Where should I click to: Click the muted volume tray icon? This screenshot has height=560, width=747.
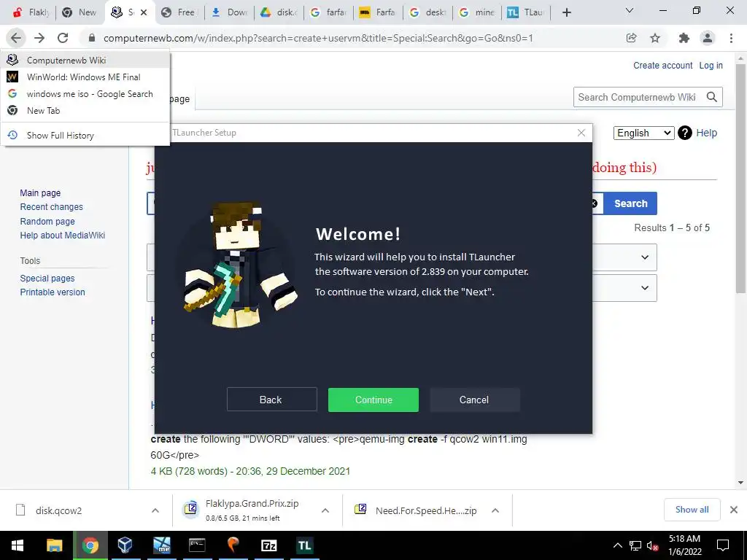(651, 545)
